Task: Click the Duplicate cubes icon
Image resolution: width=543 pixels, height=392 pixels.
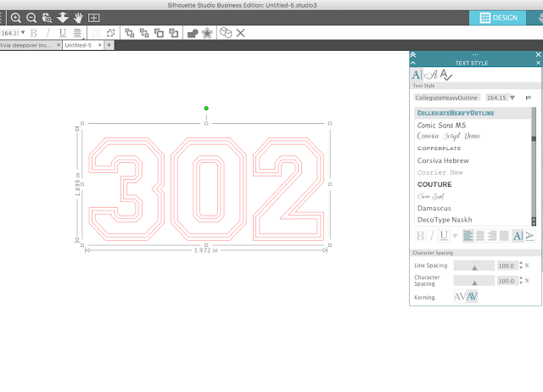Action: pyautogui.click(x=226, y=33)
